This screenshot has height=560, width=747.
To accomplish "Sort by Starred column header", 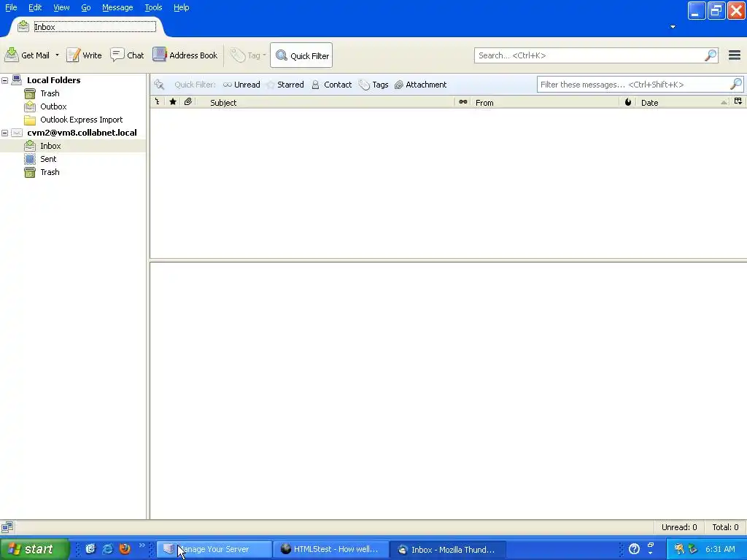I will point(173,102).
